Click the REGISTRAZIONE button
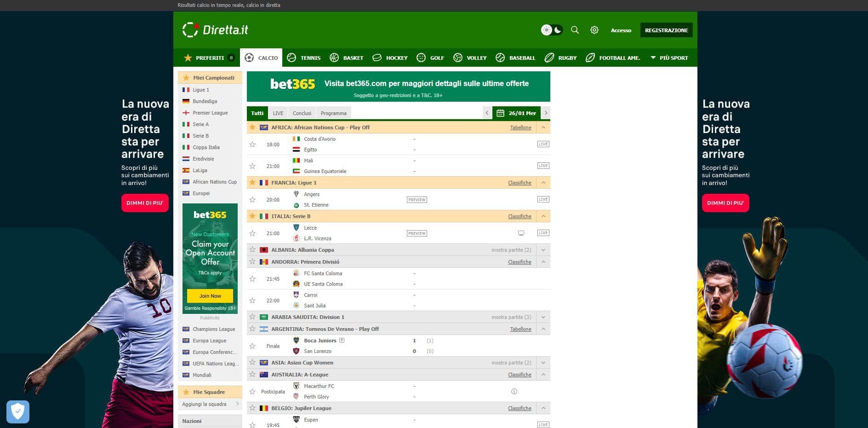The width and height of the screenshot is (868, 428). tap(666, 30)
